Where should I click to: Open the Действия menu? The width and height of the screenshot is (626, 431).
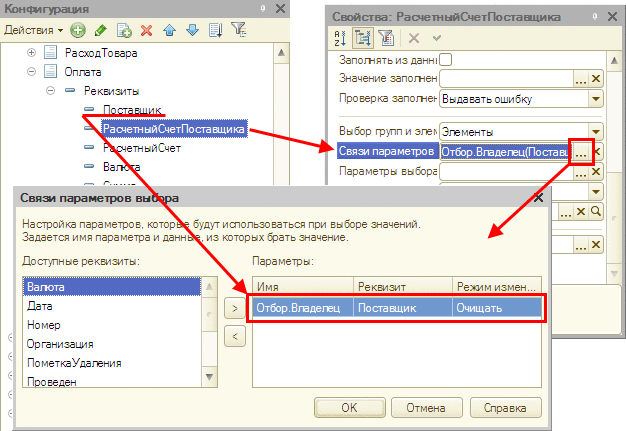pos(34,30)
